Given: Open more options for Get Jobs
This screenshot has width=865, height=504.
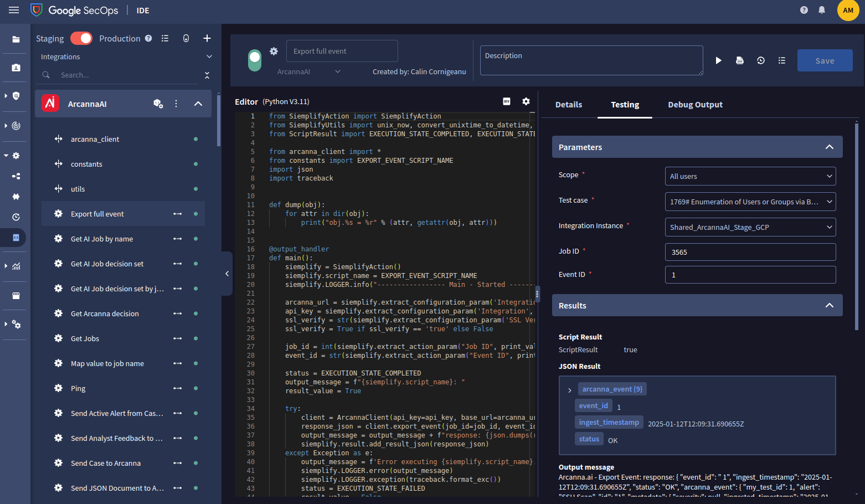Looking at the screenshot, I should coord(177,338).
